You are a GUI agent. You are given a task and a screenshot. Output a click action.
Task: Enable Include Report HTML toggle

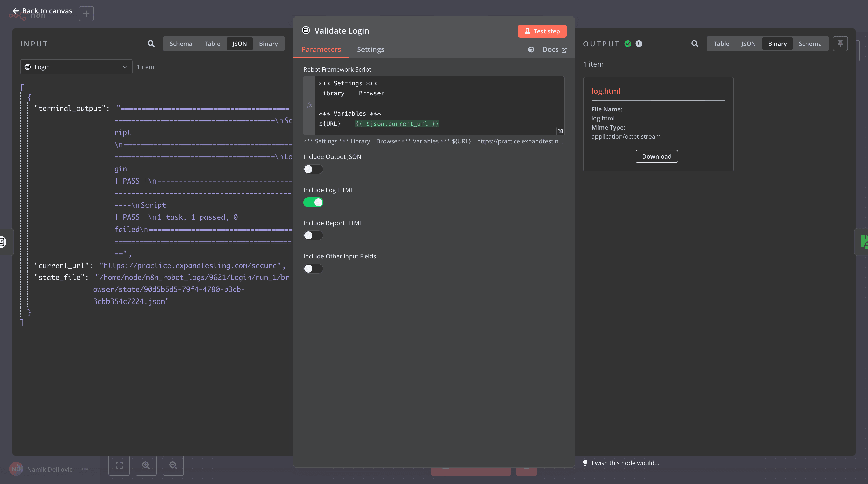(x=313, y=235)
